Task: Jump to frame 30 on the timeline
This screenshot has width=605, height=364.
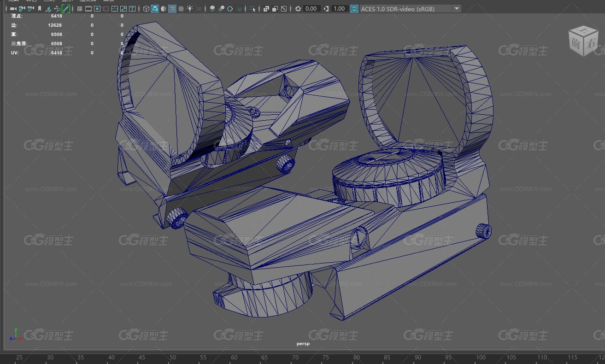Action: pos(50,357)
